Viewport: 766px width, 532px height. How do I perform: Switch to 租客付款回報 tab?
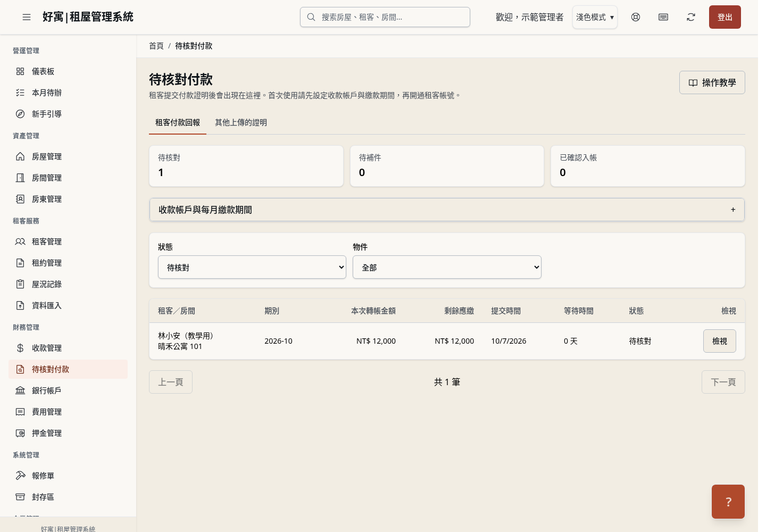click(x=178, y=122)
